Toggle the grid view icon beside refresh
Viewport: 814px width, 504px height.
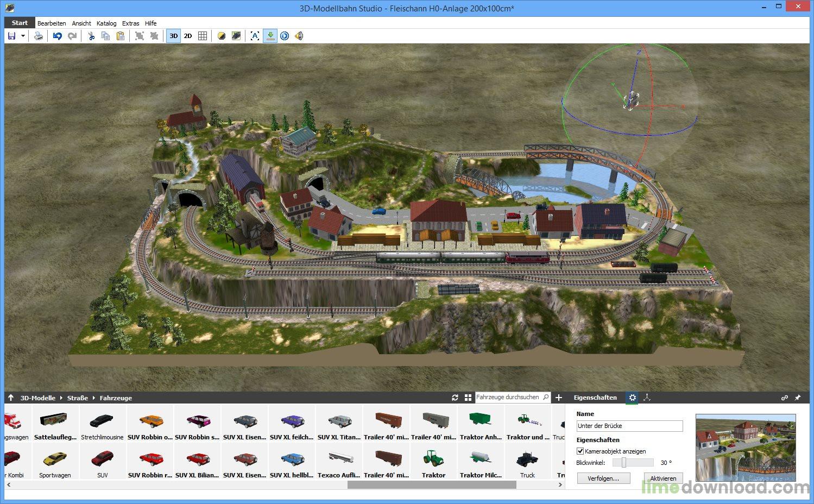click(468, 398)
